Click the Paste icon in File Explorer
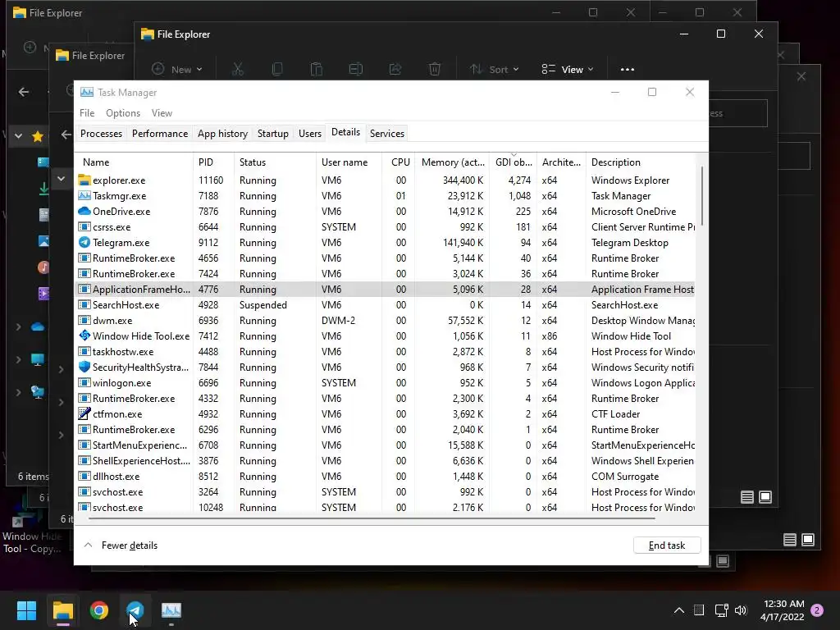 tap(316, 69)
